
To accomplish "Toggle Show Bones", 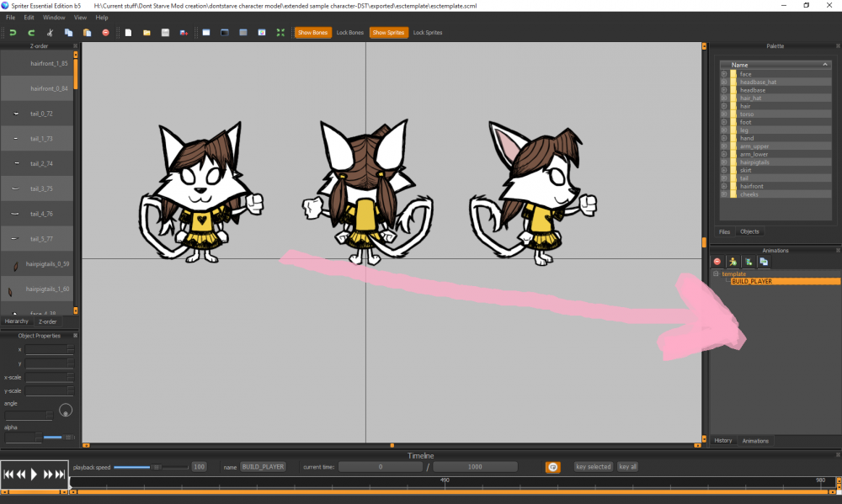I will click(312, 33).
